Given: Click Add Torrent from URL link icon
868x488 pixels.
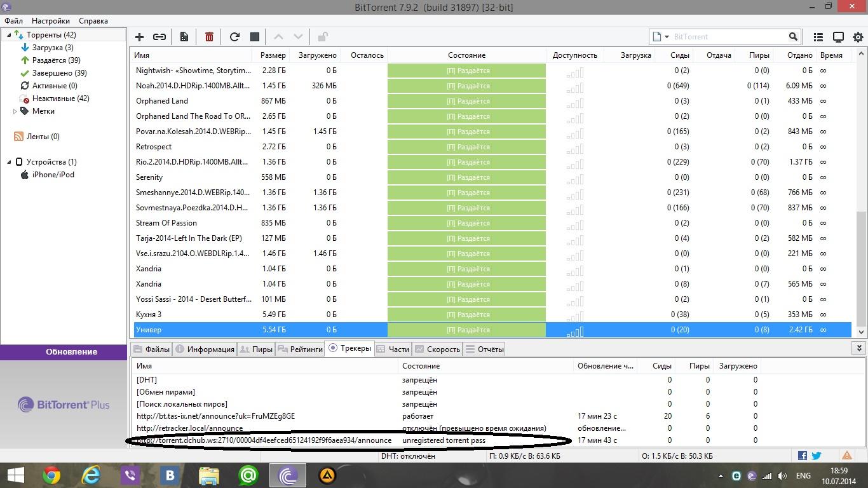Looking at the screenshot, I should 159,37.
